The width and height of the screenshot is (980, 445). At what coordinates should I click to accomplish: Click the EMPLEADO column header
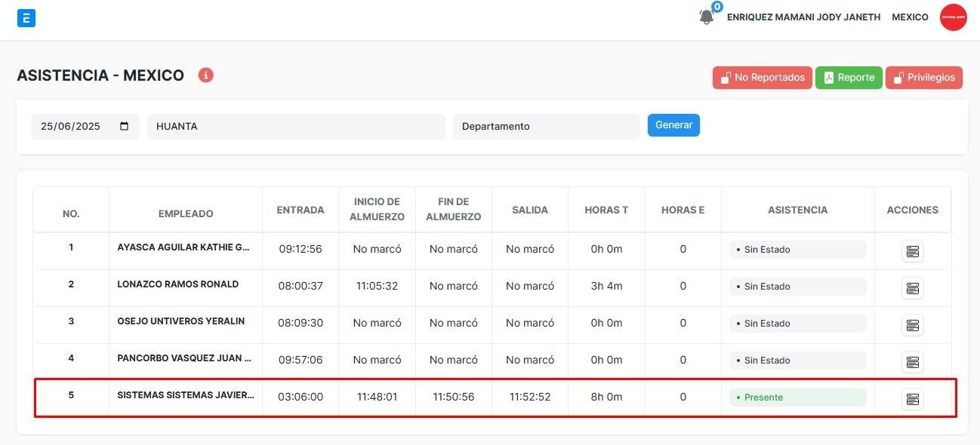click(x=186, y=213)
